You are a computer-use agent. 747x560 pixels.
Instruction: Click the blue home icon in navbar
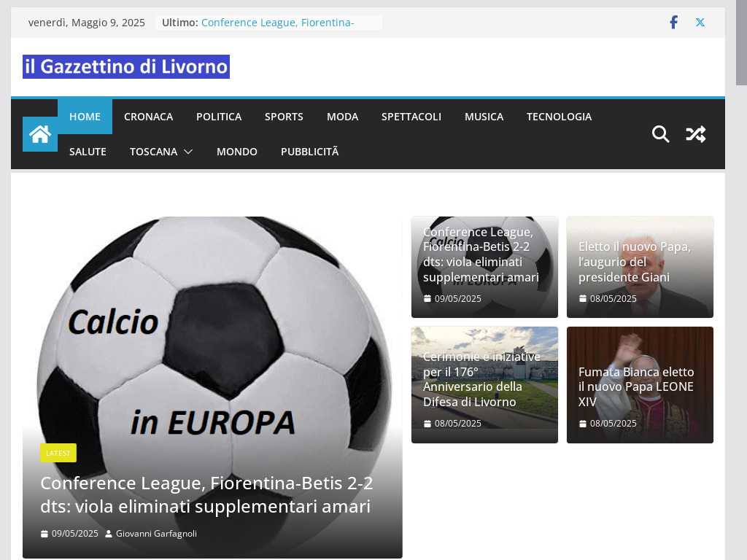[40, 134]
